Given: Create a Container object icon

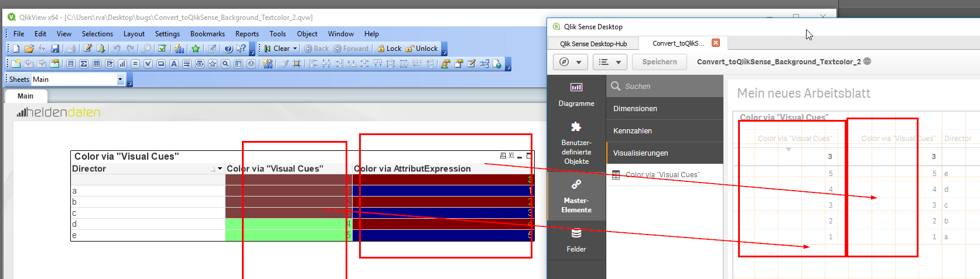Looking at the screenshot, I should point(238,64).
